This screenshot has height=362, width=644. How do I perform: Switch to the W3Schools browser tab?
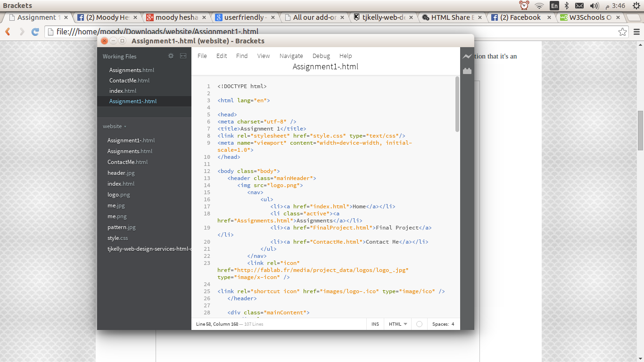click(589, 17)
